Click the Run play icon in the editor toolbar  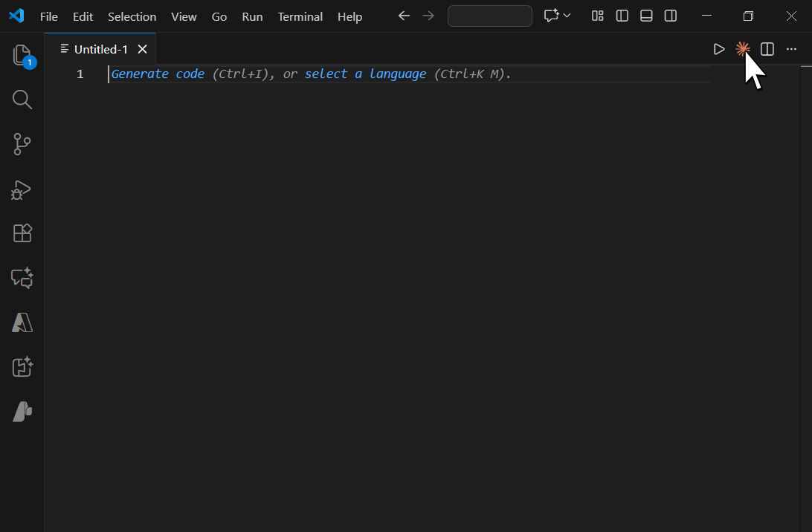point(718,49)
